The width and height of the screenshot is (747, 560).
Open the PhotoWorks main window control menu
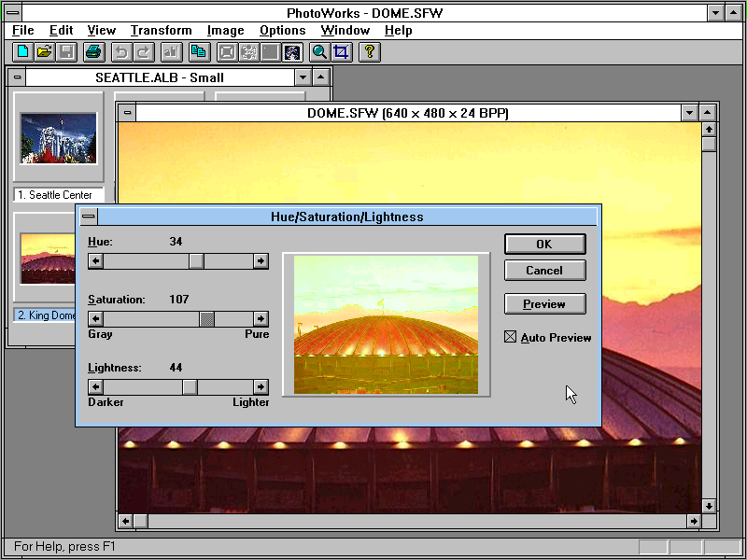(13, 13)
